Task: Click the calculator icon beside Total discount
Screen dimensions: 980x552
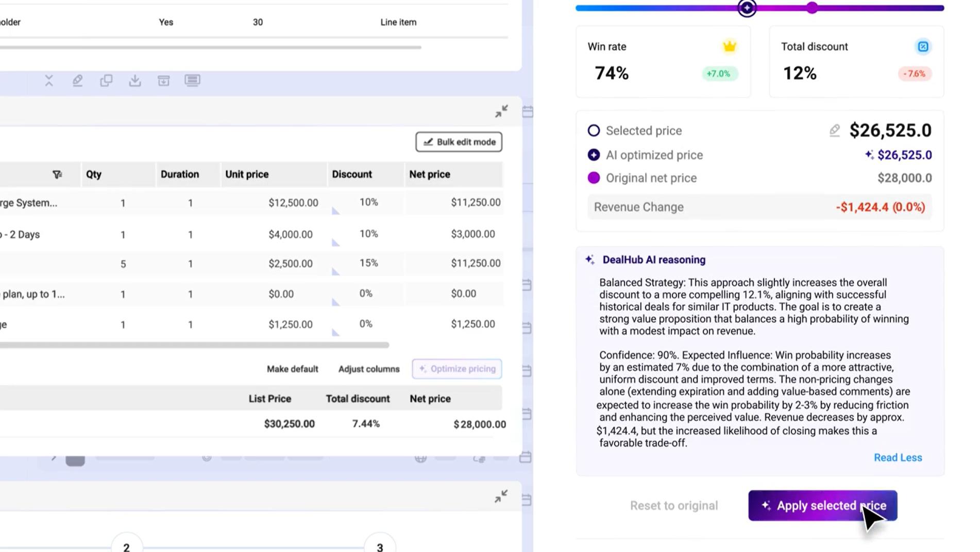Action: (x=923, y=46)
